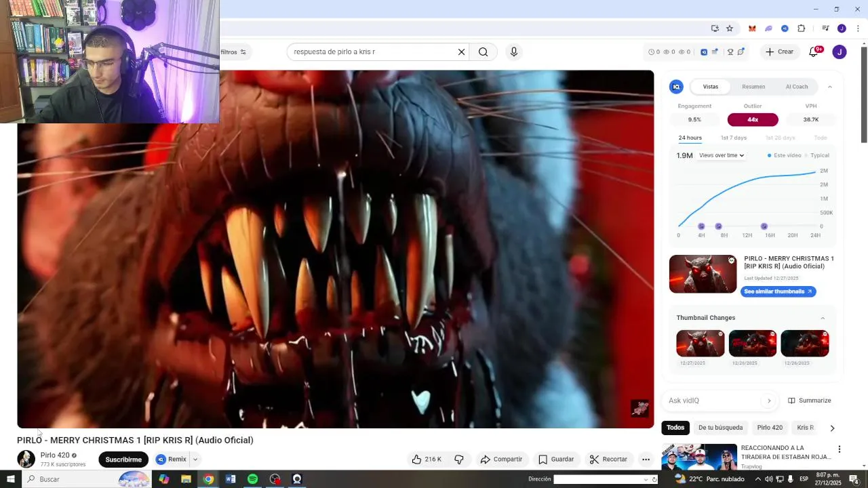Open the Views over time dropdown
This screenshot has width=868, height=488.
click(x=722, y=155)
